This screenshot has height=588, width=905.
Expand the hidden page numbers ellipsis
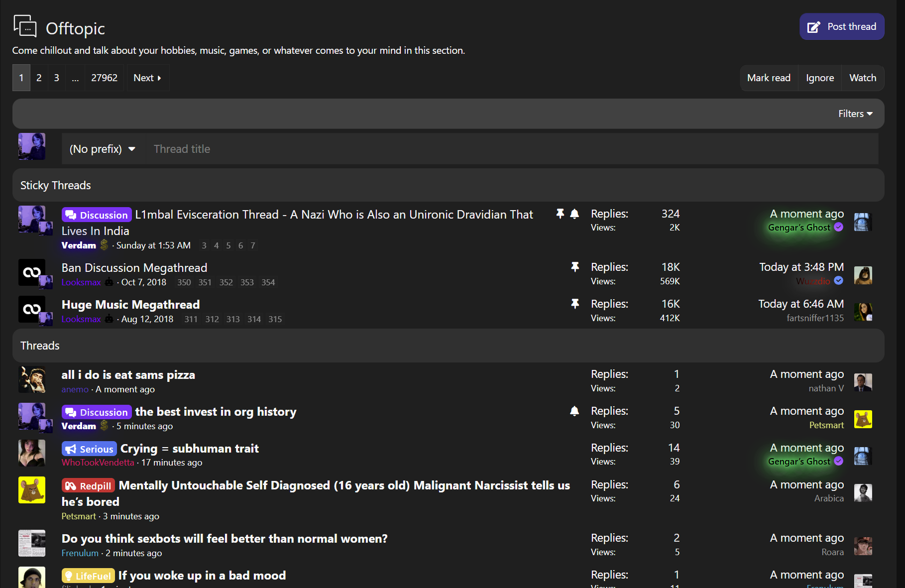coord(75,78)
